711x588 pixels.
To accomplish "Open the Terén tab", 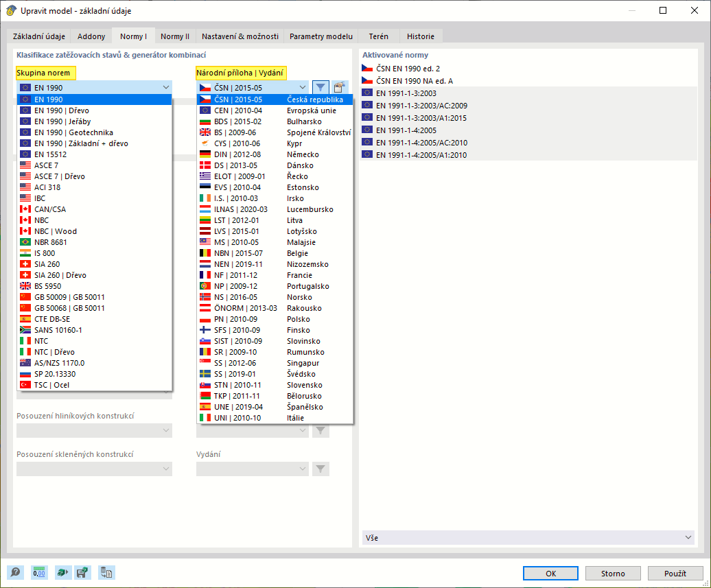I will [x=379, y=36].
